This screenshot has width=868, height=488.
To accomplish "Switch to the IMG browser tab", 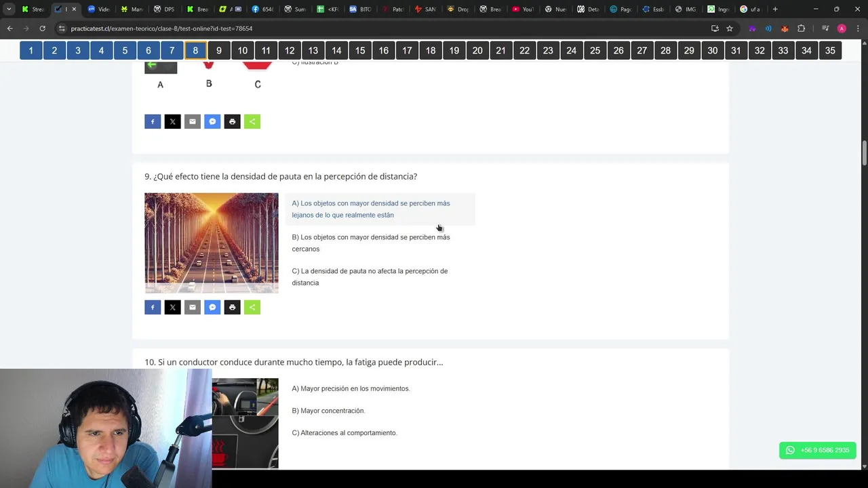I will coord(686,9).
